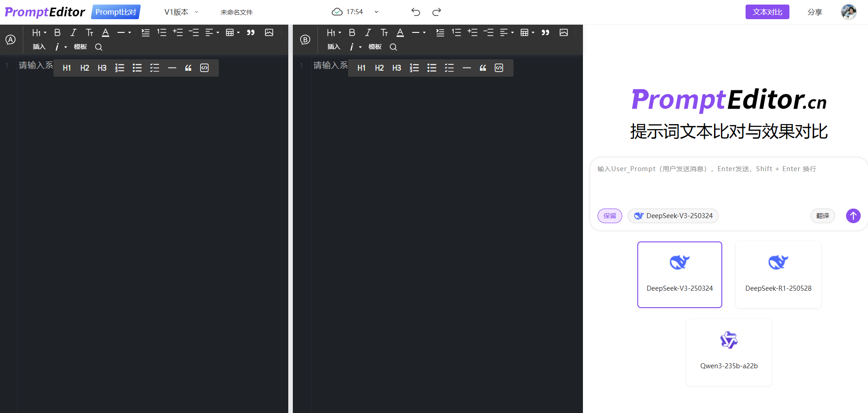Click the undo arrow icon

[415, 12]
